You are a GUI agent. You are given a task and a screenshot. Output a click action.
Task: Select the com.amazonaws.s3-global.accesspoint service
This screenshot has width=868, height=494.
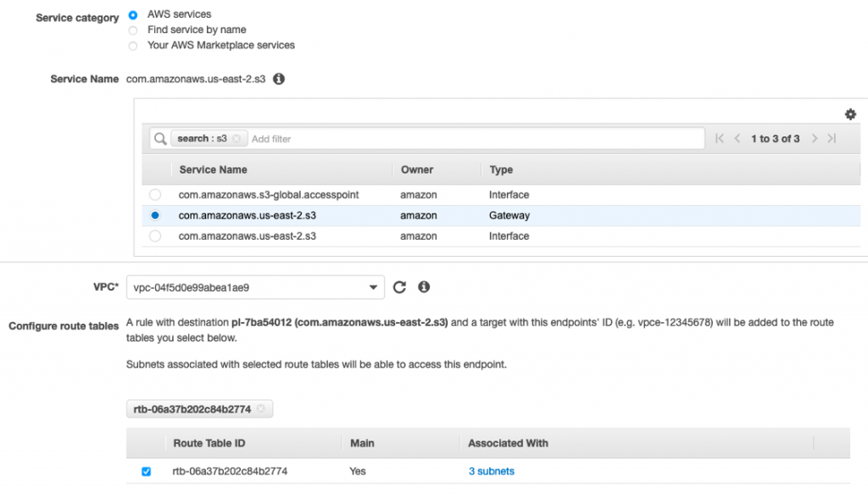pos(154,194)
